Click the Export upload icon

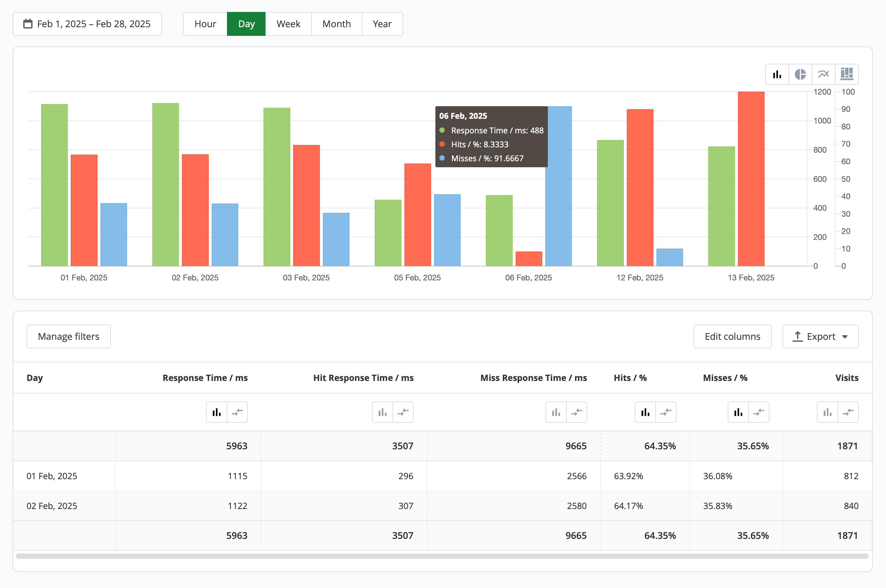(x=798, y=336)
